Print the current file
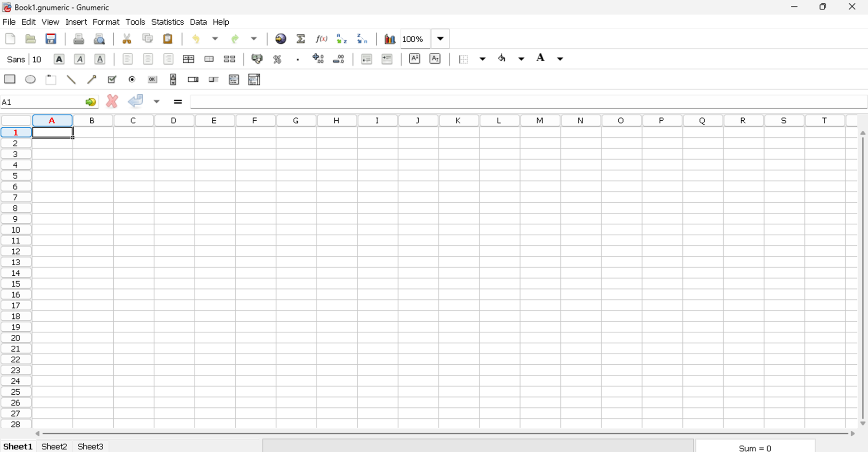 pyautogui.click(x=79, y=39)
